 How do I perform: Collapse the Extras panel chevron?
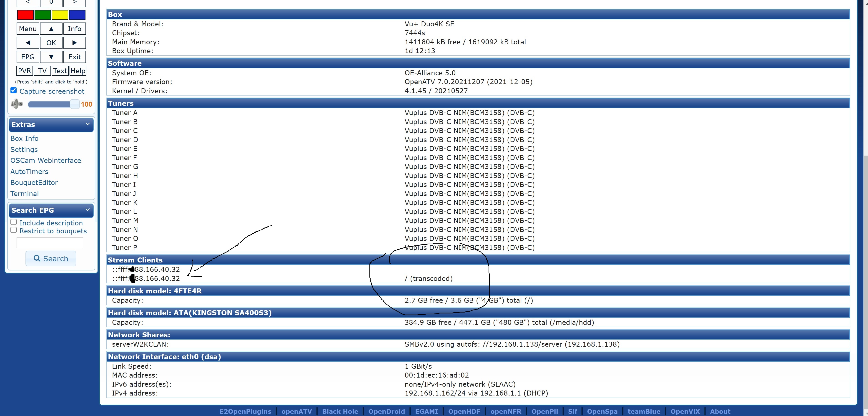click(x=88, y=124)
